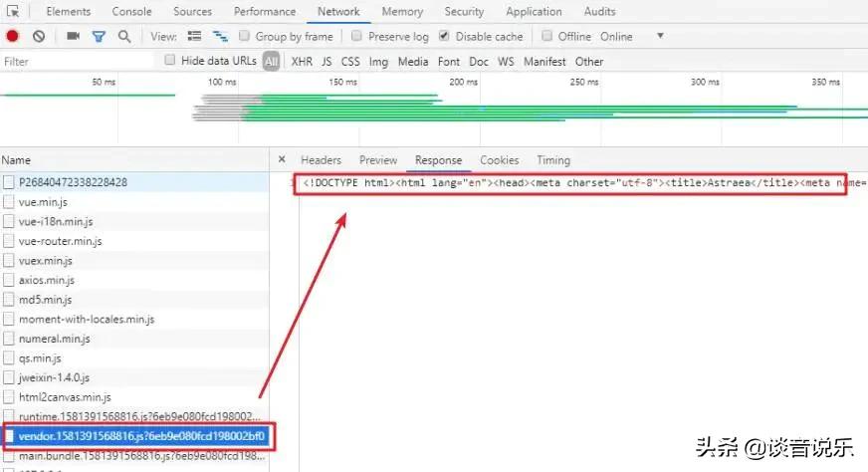Image resolution: width=868 pixels, height=472 pixels.
Task: Show waterfall overview view icon
Action: 219,36
